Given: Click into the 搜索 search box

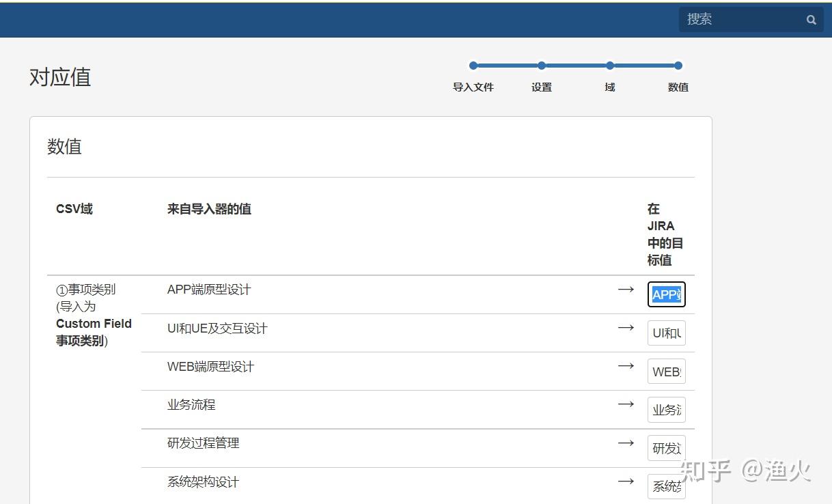Looking at the screenshot, I should [x=741, y=20].
